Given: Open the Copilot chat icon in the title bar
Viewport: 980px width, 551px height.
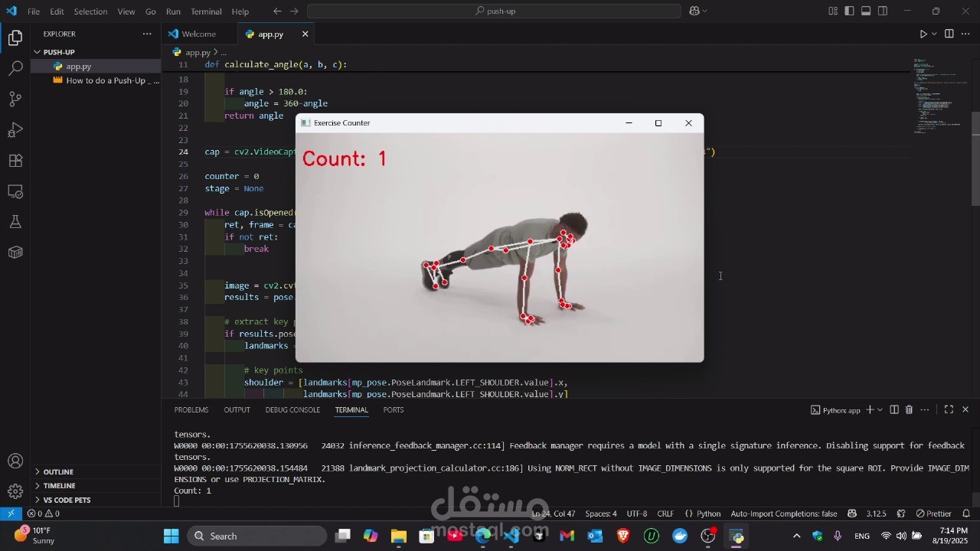Looking at the screenshot, I should pos(694,11).
